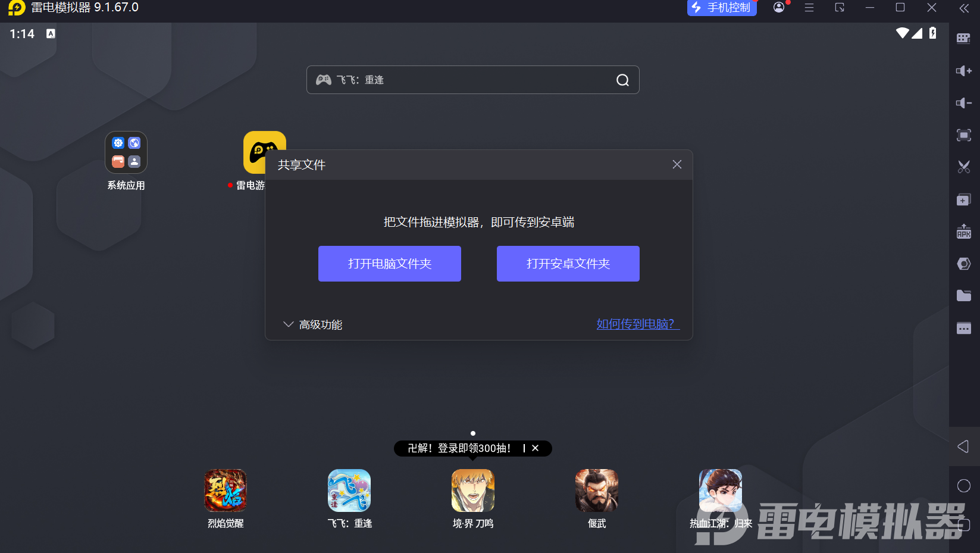Launch the 境·界 刀鸣 game

472,490
